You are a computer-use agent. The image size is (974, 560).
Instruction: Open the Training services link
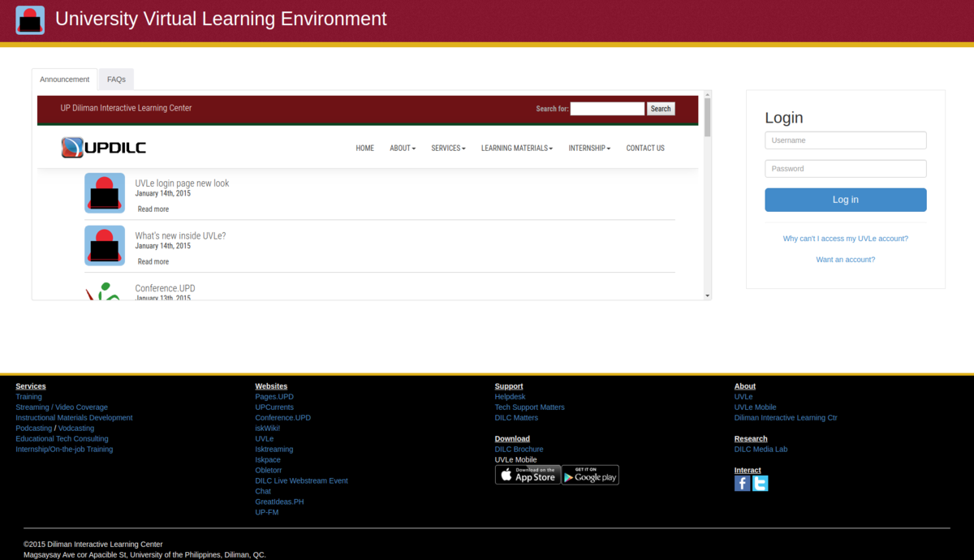28,397
